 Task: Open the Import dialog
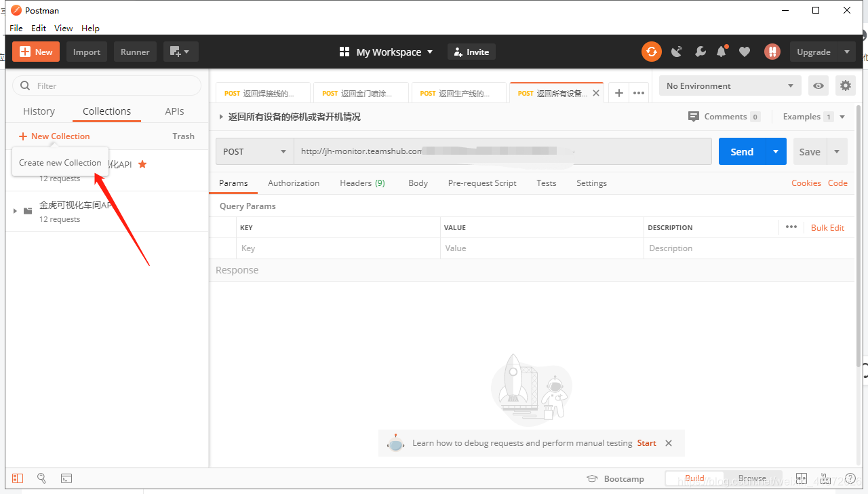[x=87, y=52]
